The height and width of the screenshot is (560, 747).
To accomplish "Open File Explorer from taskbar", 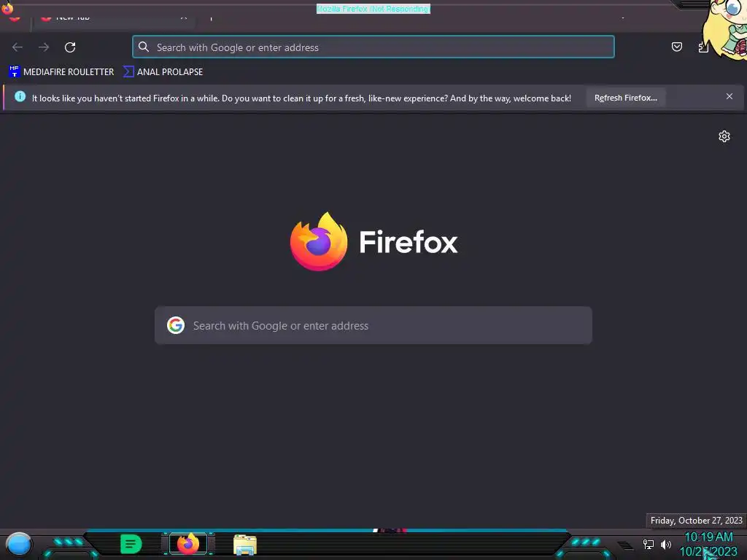I will (245, 545).
